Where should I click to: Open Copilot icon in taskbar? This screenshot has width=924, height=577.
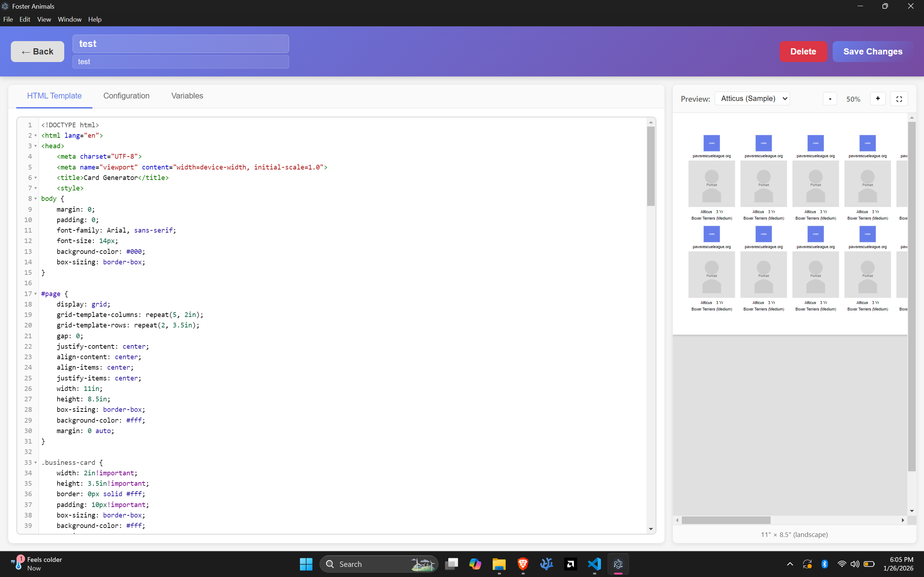coord(475,564)
